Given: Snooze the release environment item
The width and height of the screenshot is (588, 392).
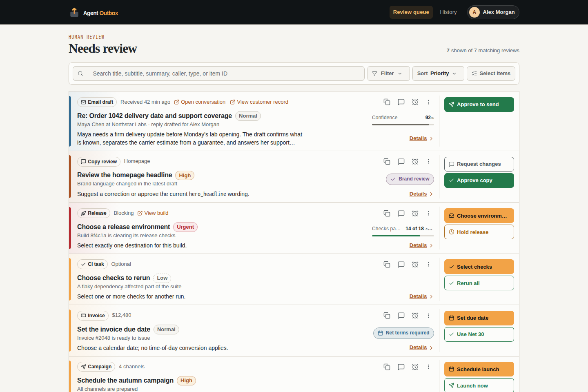Looking at the screenshot, I should coord(415,213).
